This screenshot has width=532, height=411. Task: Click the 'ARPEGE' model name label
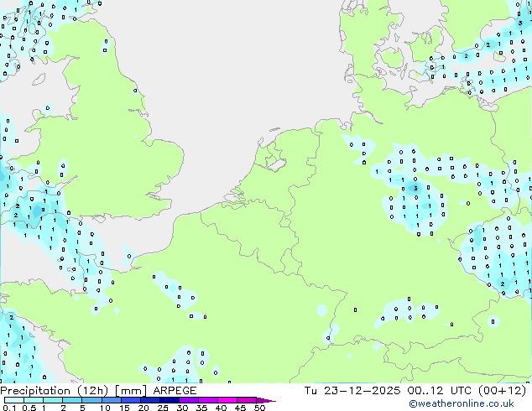tap(175, 391)
